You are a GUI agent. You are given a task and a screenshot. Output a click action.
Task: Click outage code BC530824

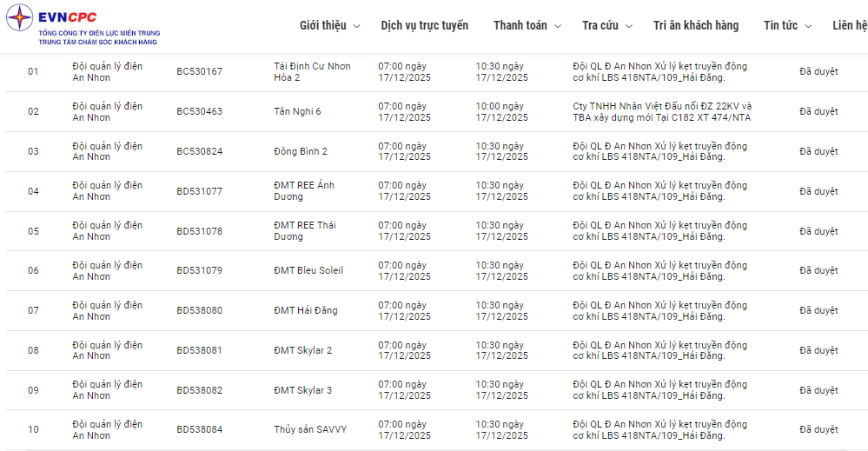[x=199, y=151]
